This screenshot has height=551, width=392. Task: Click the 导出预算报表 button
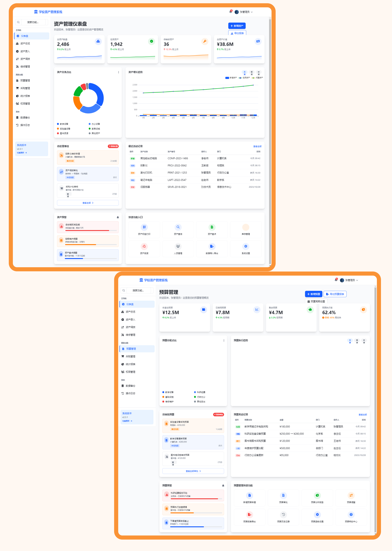tap(335, 294)
